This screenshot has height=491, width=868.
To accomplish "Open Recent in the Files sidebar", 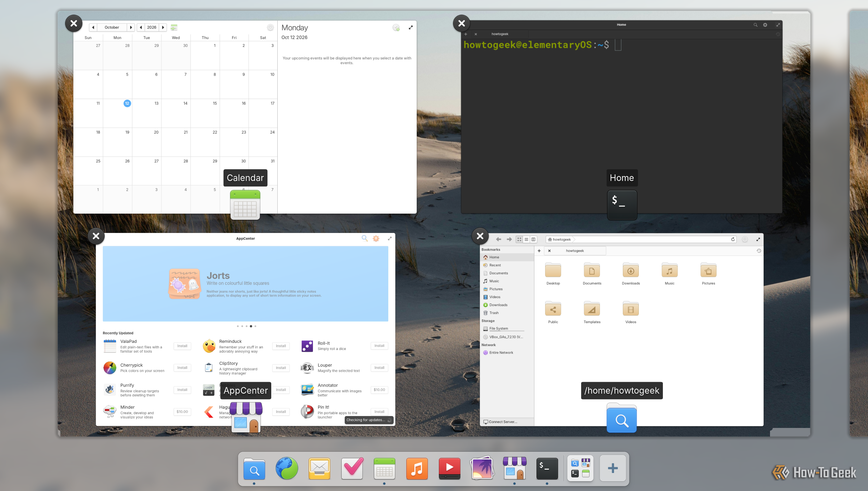I will [x=507, y=265].
